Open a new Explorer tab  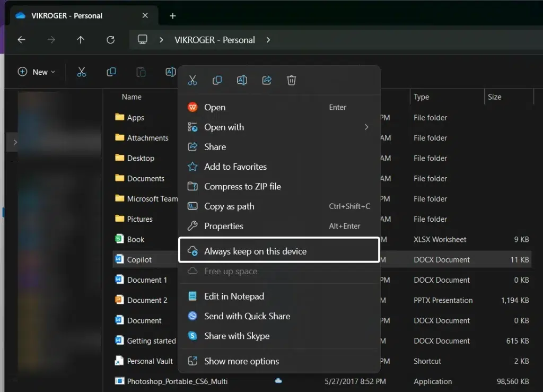click(x=172, y=16)
